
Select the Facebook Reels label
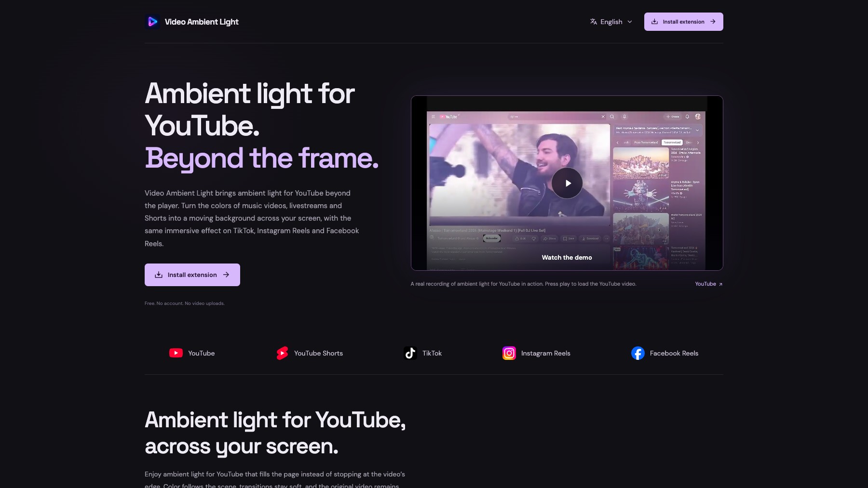tap(674, 353)
